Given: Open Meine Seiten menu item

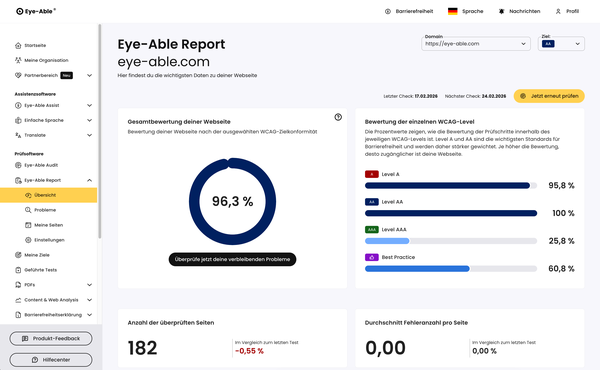Looking at the screenshot, I should [x=48, y=225].
